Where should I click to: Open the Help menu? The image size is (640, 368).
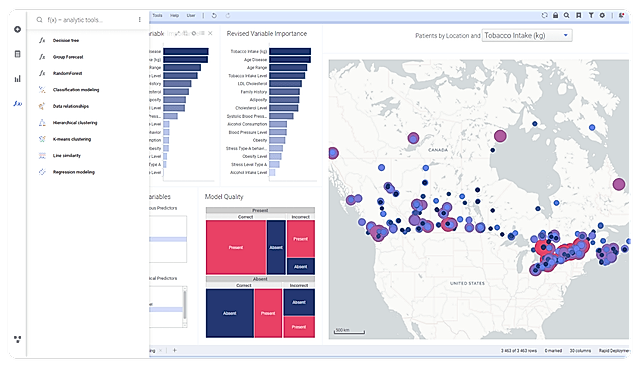174,16
